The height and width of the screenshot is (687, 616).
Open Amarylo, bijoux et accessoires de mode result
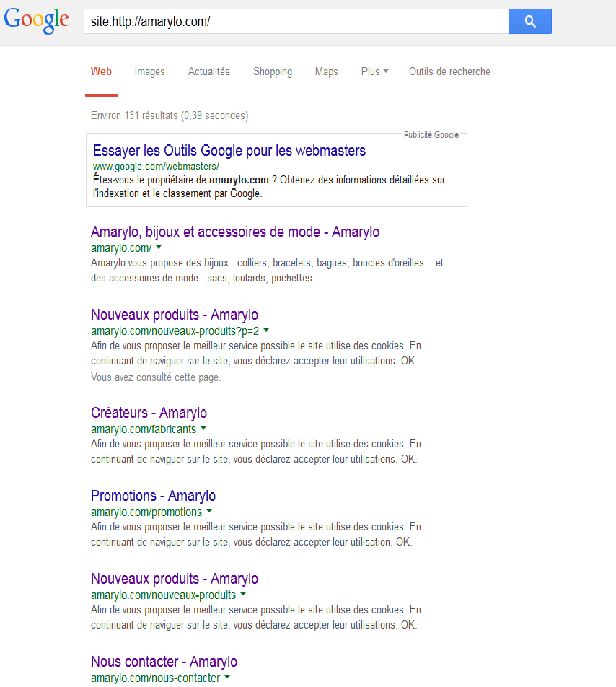(x=235, y=232)
